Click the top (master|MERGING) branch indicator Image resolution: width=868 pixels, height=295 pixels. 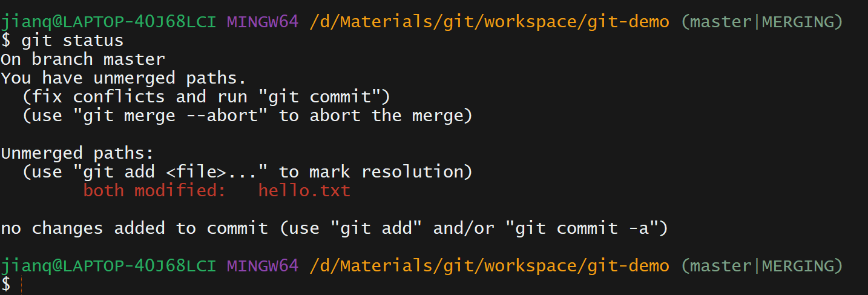pyautogui.click(x=761, y=22)
